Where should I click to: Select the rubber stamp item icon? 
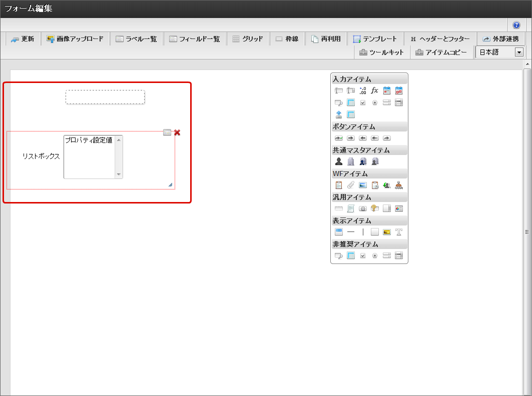tap(399, 185)
